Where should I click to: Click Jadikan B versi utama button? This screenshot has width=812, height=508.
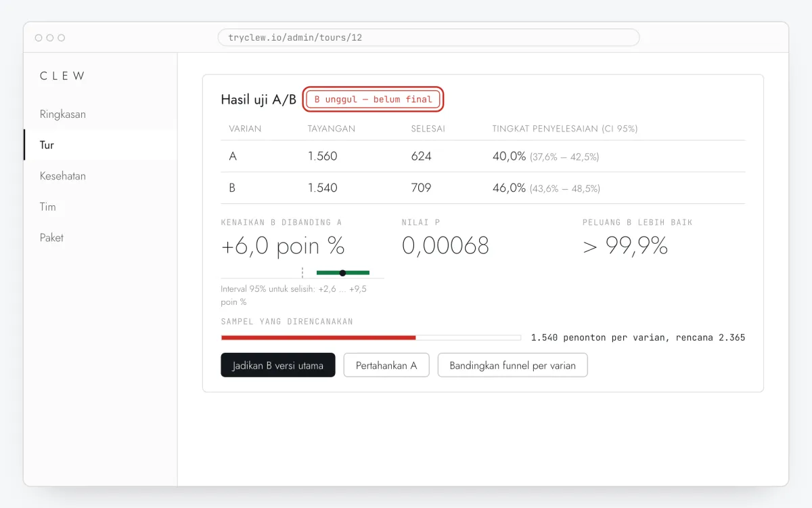pos(278,365)
